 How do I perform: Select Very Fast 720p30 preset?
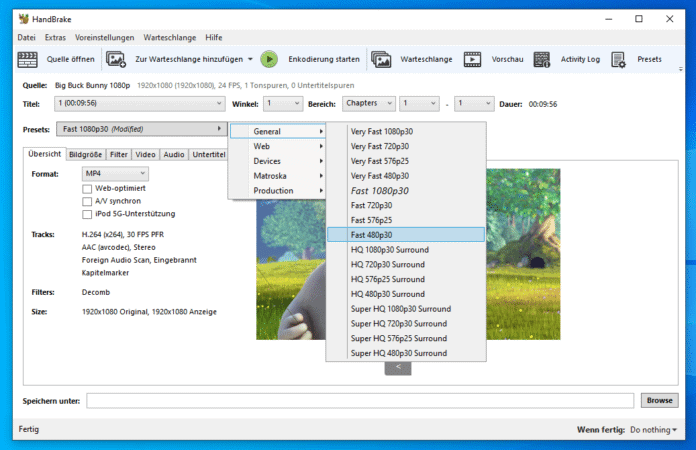click(406, 146)
